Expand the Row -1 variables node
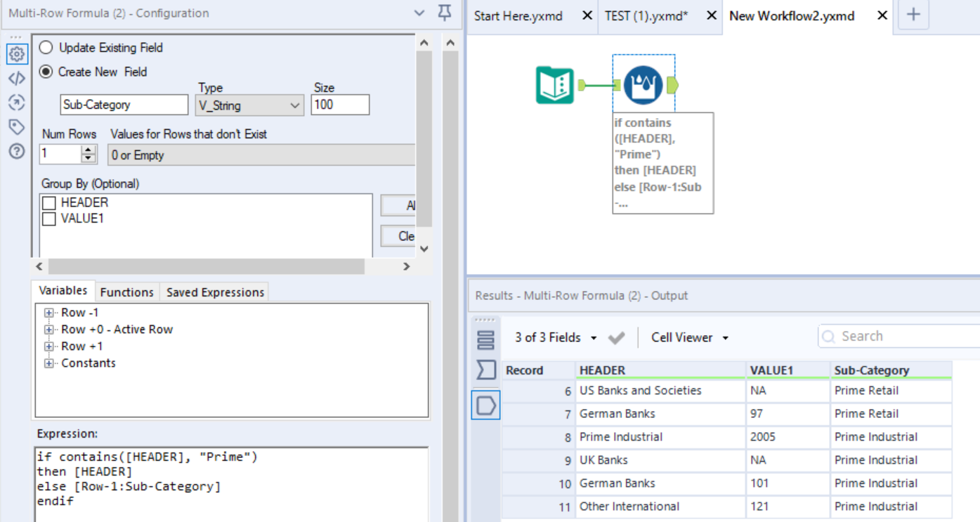 pos(48,313)
